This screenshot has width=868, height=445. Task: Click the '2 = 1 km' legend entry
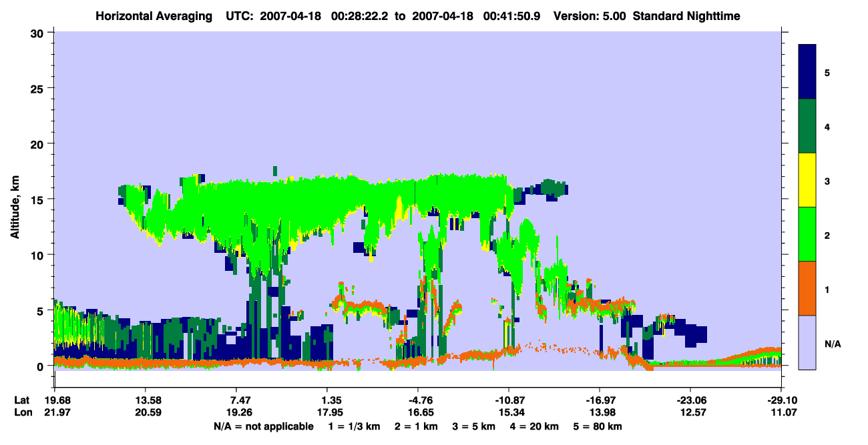[x=416, y=426]
